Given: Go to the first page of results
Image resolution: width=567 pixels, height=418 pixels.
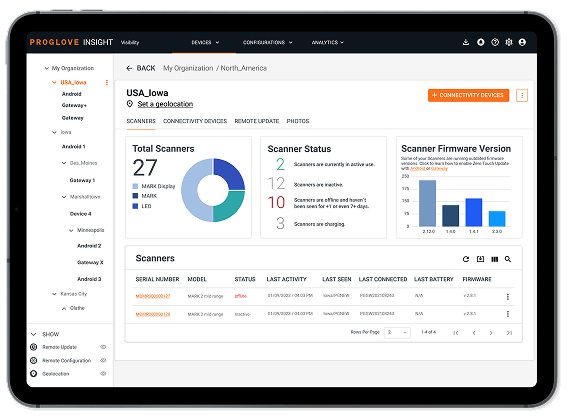Looking at the screenshot, I should [456, 333].
